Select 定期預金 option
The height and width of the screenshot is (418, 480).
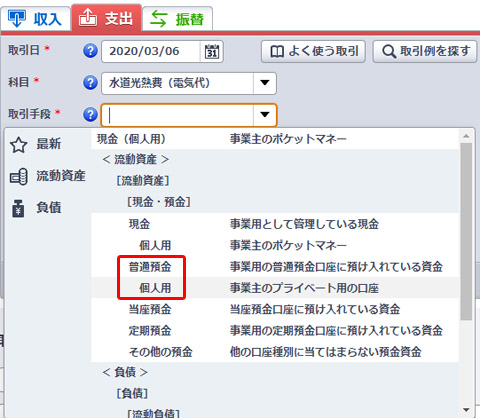[275, 331]
